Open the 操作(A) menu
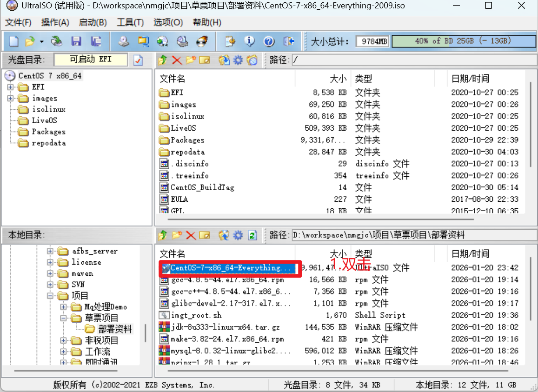The width and height of the screenshot is (538, 392). click(x=55, y=23)
